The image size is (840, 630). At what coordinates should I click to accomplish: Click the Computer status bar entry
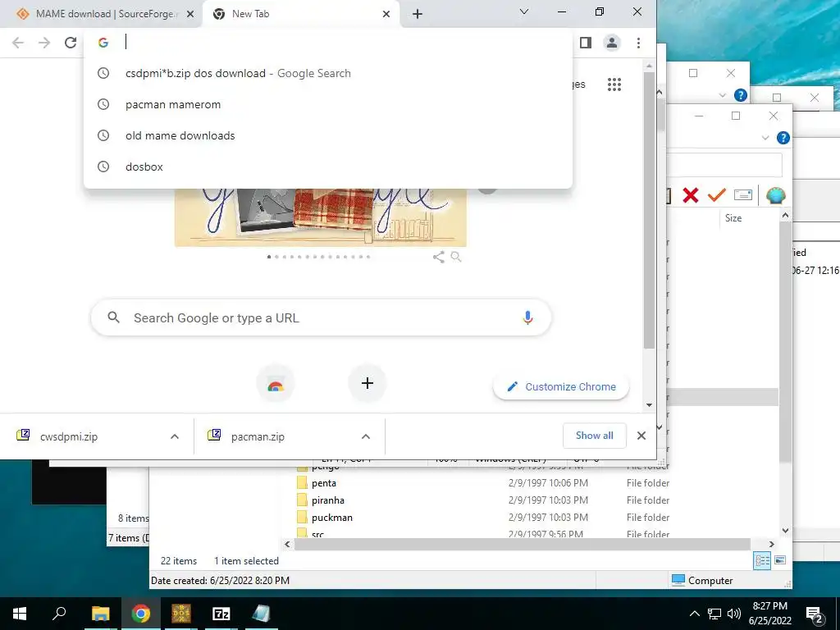(x=702, y=580)
